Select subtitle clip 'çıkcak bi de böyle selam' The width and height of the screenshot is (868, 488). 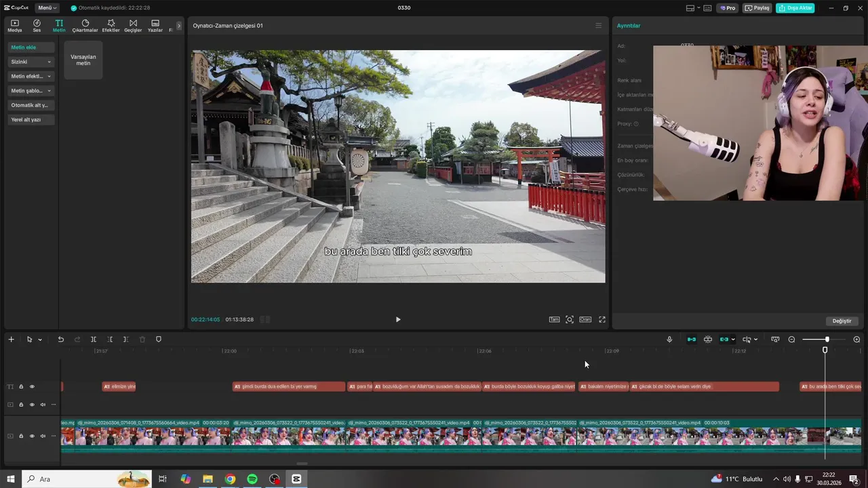click(x=704, y=386)
